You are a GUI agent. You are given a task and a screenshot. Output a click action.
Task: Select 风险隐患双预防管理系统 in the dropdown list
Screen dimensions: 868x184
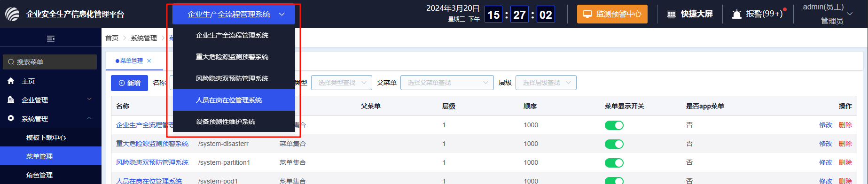[x=234, y=78]
